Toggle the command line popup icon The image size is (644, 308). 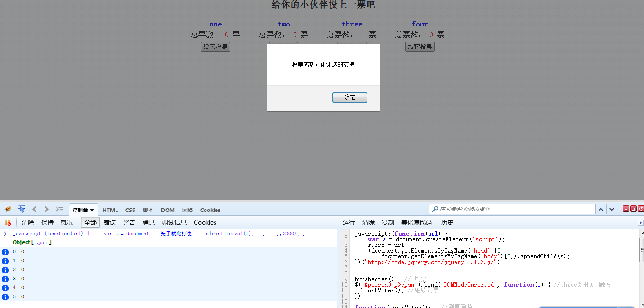click(x=60, y=209)
